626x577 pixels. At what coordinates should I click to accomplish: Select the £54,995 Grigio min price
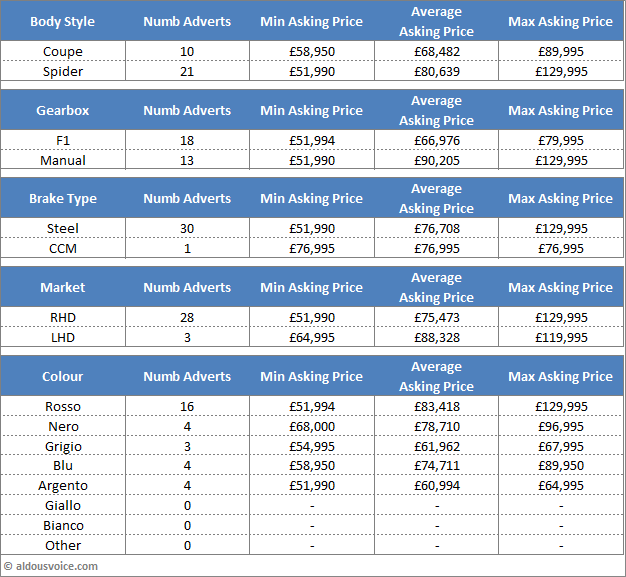click(x=311, y=446)
